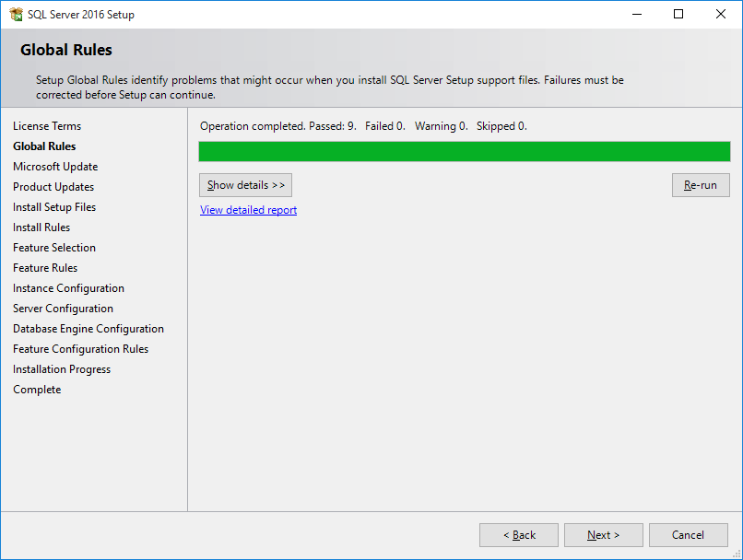Select Install Setup Files in the sidebar

coord(54,207)
